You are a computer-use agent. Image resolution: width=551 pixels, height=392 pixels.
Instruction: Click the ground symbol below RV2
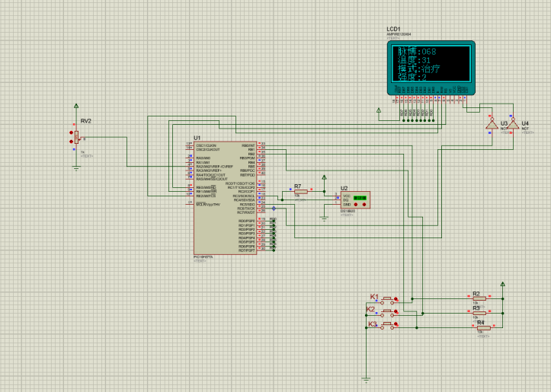tap(76, 169)
